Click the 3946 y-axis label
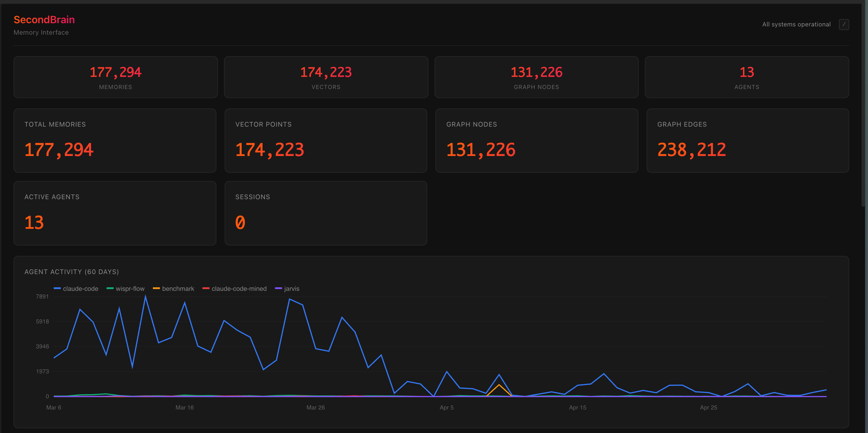 (x=43, y=346)
